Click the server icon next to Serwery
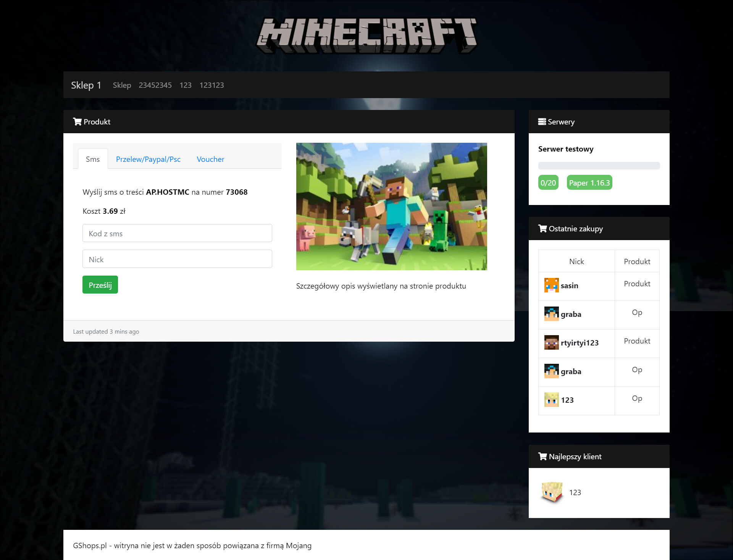Image resolution: width=733 pixels, height=560 pixels. (542, 122)
